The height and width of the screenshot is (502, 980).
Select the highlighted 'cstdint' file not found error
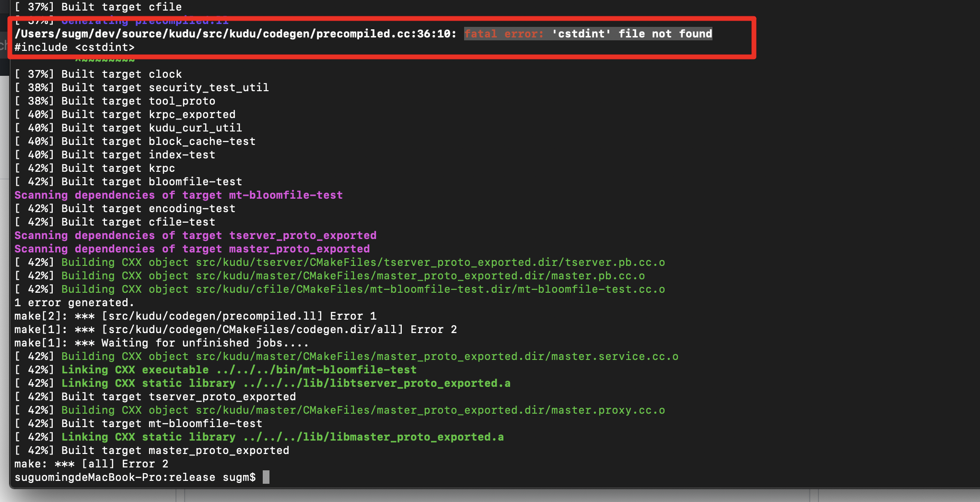587,34
